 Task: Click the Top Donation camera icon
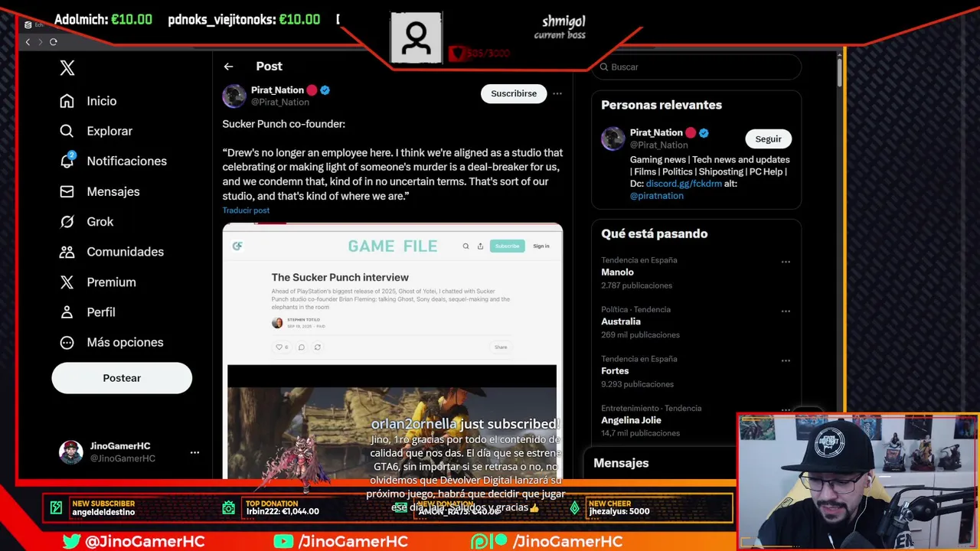click(x=229, y=507)
